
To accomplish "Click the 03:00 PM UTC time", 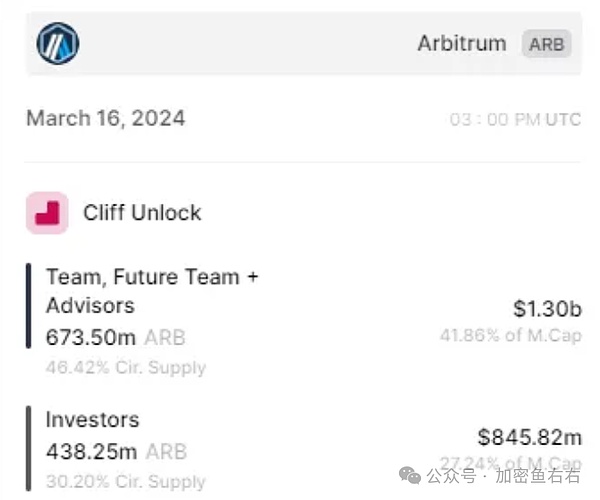I will coord(514,119).
